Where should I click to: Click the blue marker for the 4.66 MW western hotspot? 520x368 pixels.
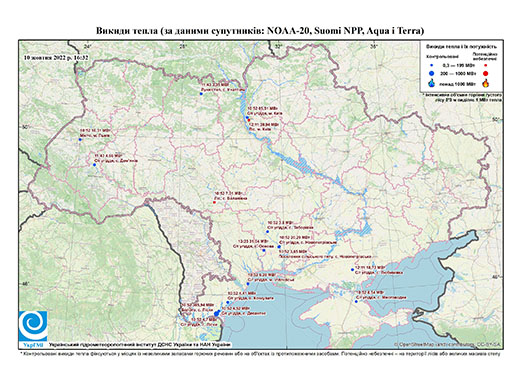pos(94,165)
